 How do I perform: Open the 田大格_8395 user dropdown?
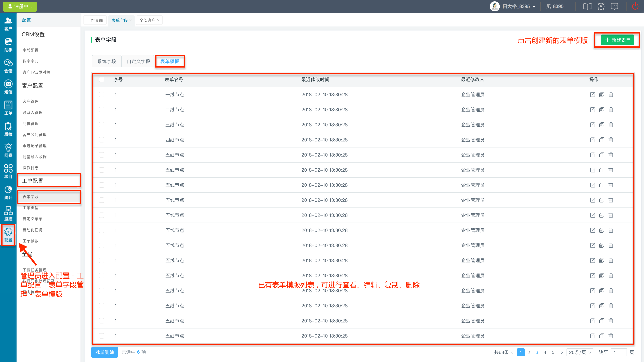[519, 7]
